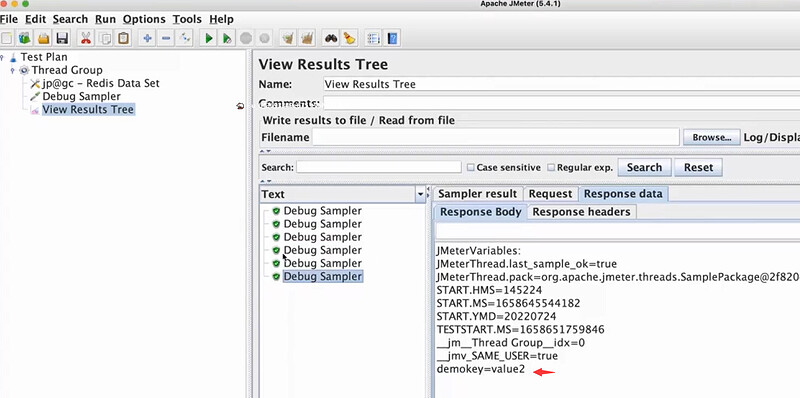Collapse the Thread Group tree node

pyautogui.click(x=13, y=70)
